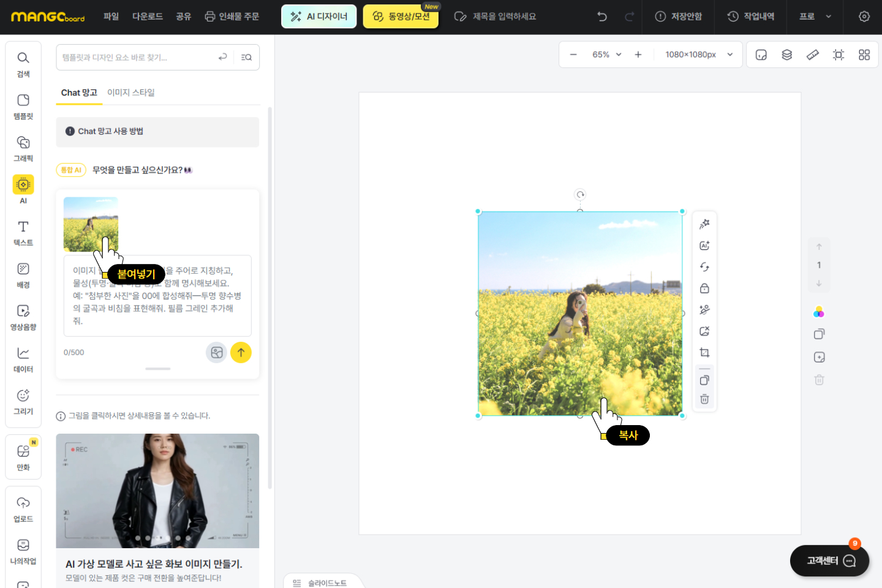Image resolution: width=882 pixels, height=588 pixels.
Task: Open the 고객센터 chat button
Action: click(829, 560)
